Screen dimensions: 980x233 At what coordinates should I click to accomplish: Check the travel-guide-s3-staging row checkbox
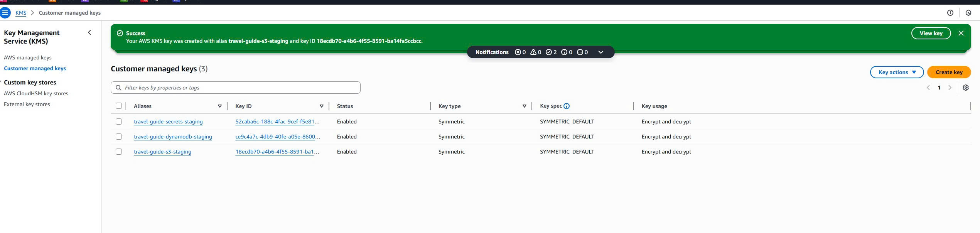119,152
